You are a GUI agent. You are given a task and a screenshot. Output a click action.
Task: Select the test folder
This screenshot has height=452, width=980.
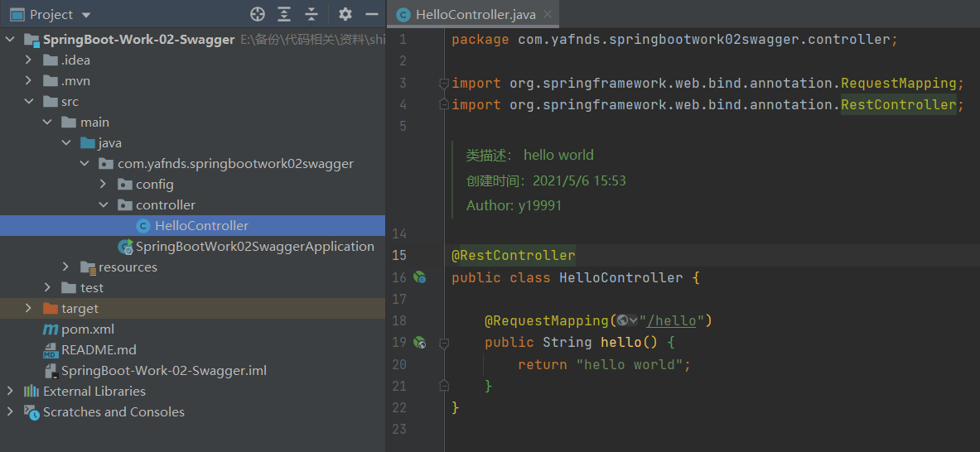point(92,288)
